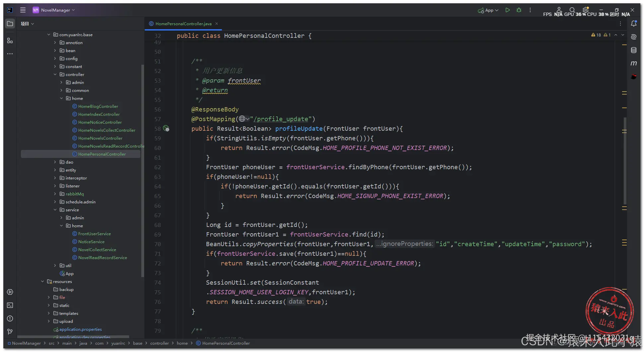644x352 pixels.
Task: Click src in the breadcrumb bar
Action: pyautogui.click(x=51, y=343)
